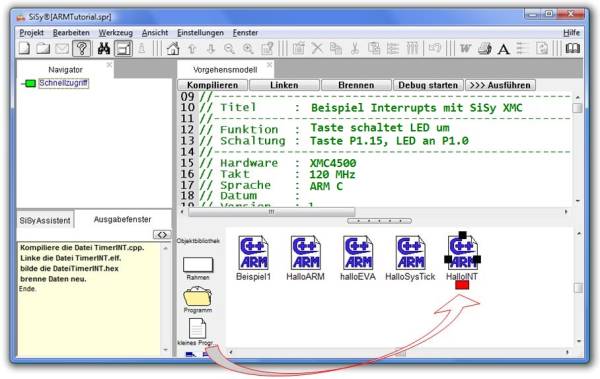This screenshot has width=600, height=379.
Task: Open the Werkzeug menu
Action: click(x=116, y=33)
